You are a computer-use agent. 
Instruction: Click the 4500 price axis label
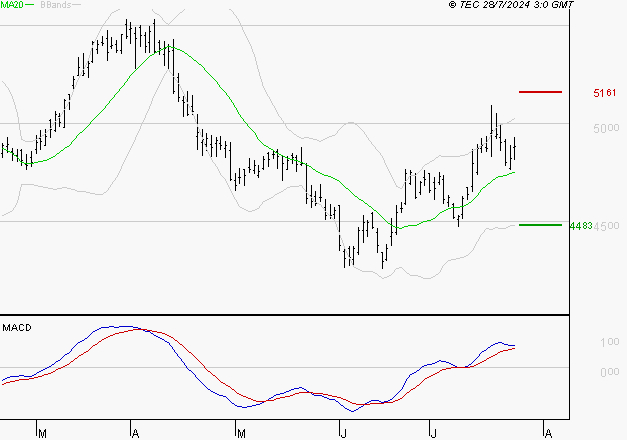click(x=606, y=226)
